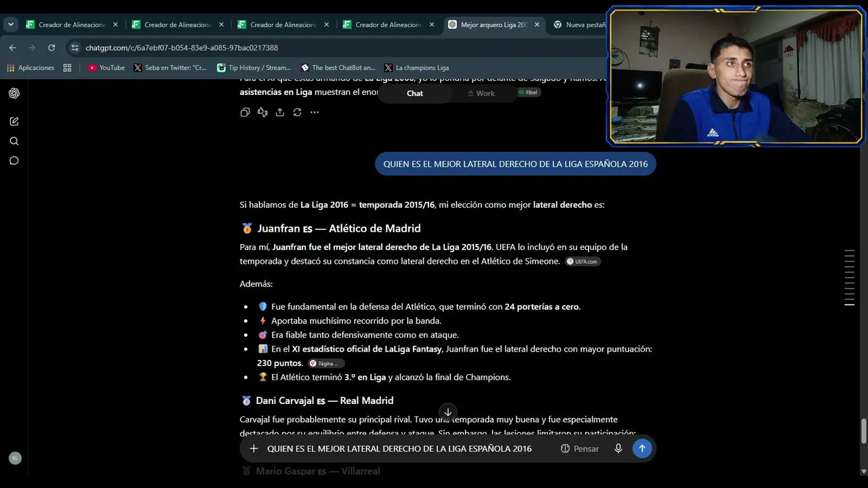This screenshot has height=488, width=868.
Task: Click the sentence starting Si hablamos de La Liga 2016
Action: [x=422, y=205]
